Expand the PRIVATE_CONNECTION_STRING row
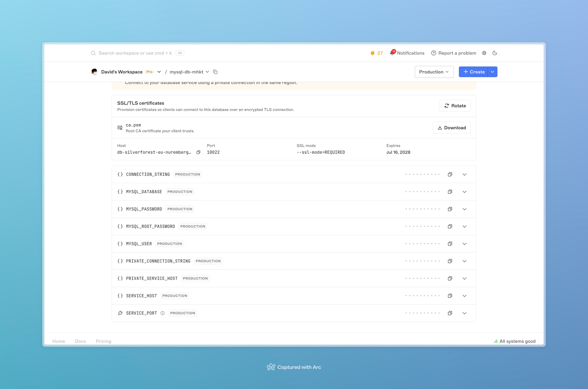The width and height of the screenshot is (588, 389). tap(464, 261)
